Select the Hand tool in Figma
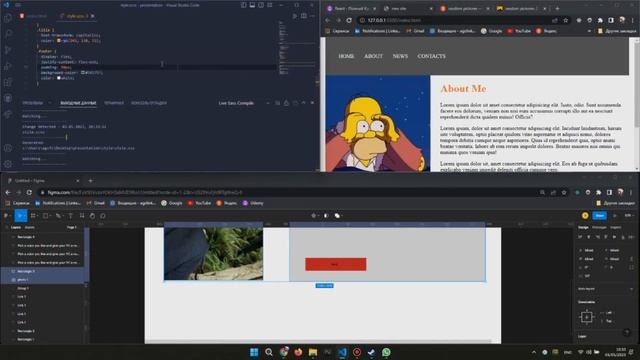Viewport: 640px width, 360px height. 92,216
